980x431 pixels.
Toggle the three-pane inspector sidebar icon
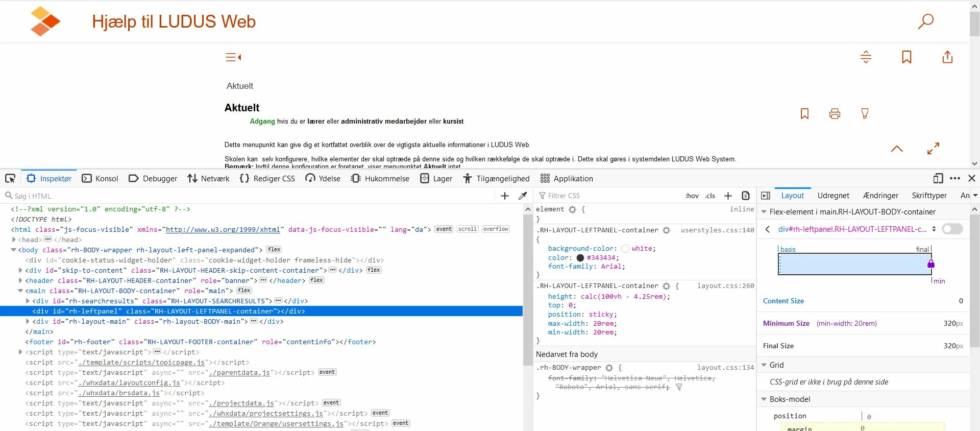(766, 196)
